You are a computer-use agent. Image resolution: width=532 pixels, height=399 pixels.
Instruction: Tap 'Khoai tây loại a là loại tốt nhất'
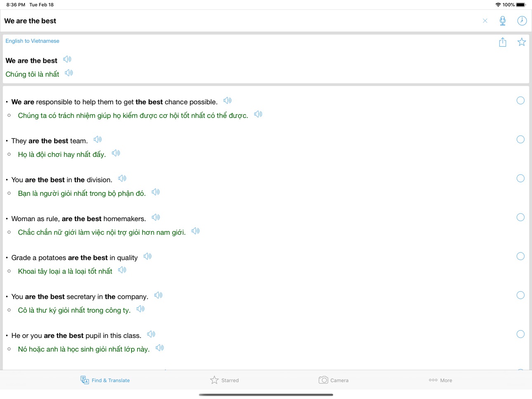pyautogui.click(x=65, y=272)
